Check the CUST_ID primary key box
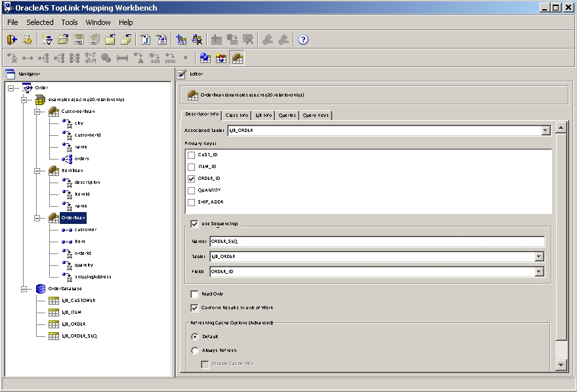 192,155
